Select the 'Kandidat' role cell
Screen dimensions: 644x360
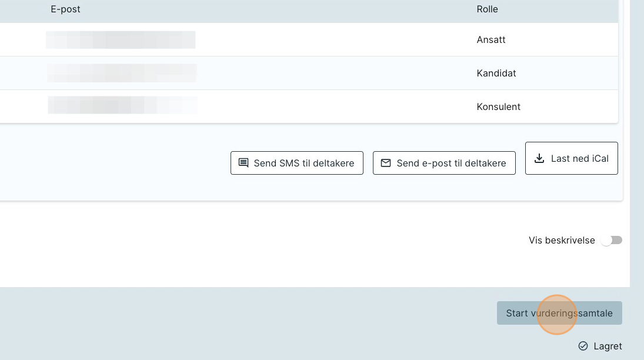(496, 74)
